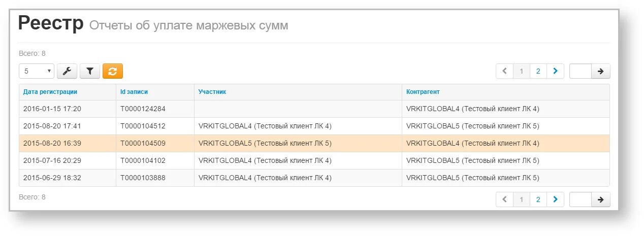Open the rows-per-page dropdown showing 5
The width and height of the screenshot is (644, 236).
pyautogui.click(x=37, y=71)
